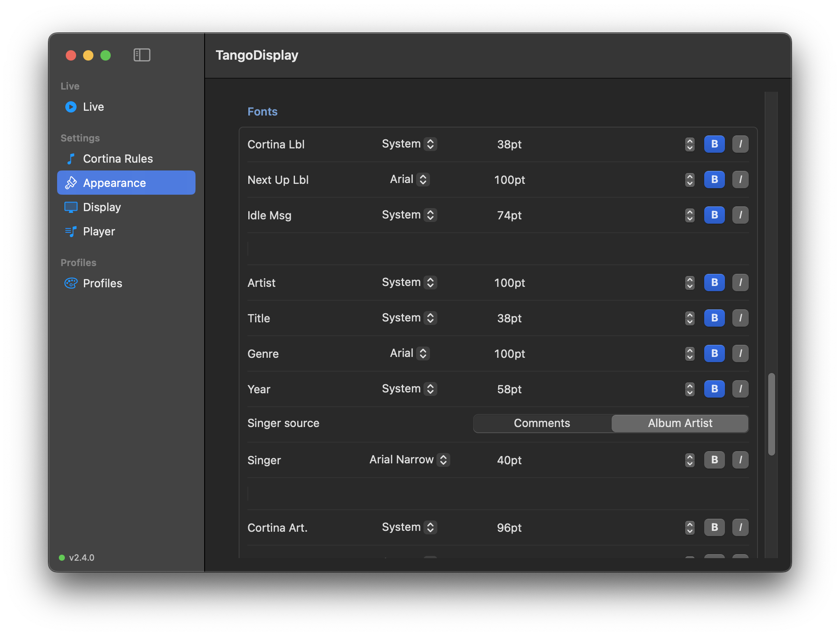
Task: Open the Profiles section
Action: (x=126, y=283)
